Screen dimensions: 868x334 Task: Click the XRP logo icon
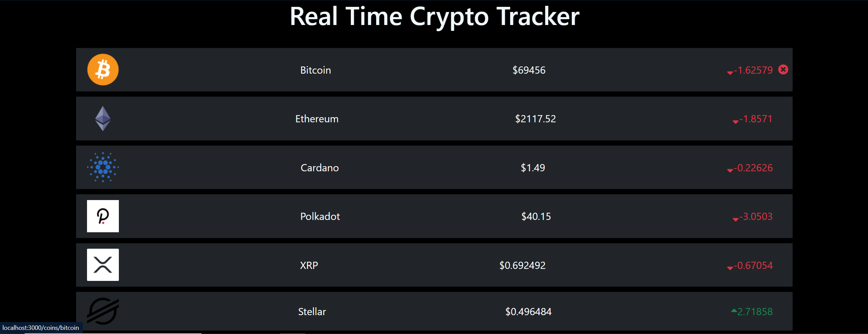point(103,265)
